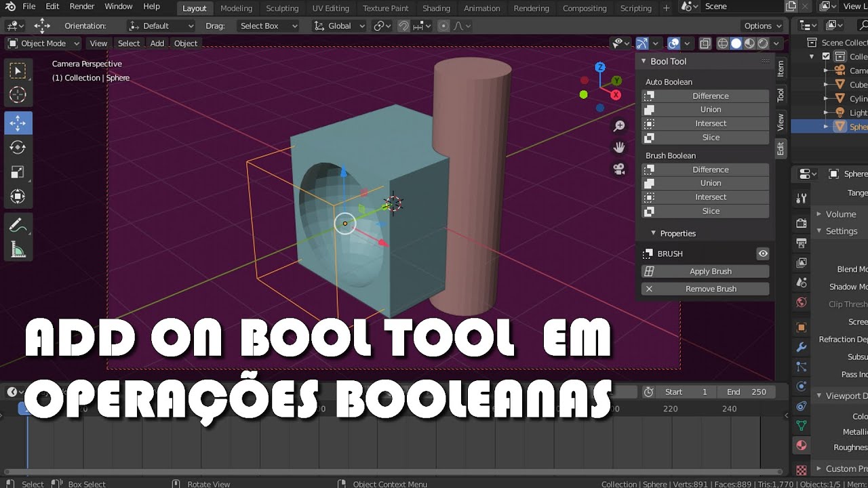This screenshot has width=868, height=488.
Task: Expand the Cube item in the outliner
Action: (826, 85)
